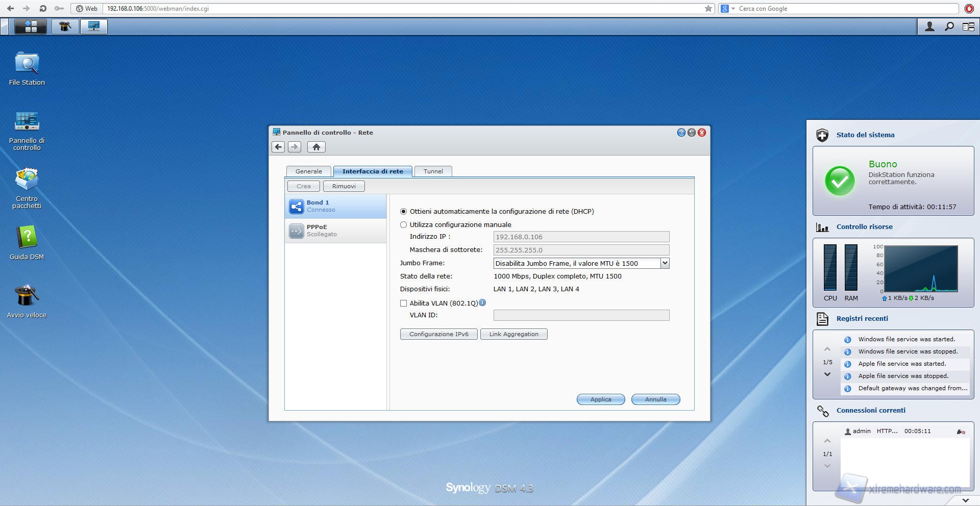Open the File Station desktop icon
Image resolution: width=980 pixels, height=506 pixels.
pyautogui.click(x=27, y=64)
